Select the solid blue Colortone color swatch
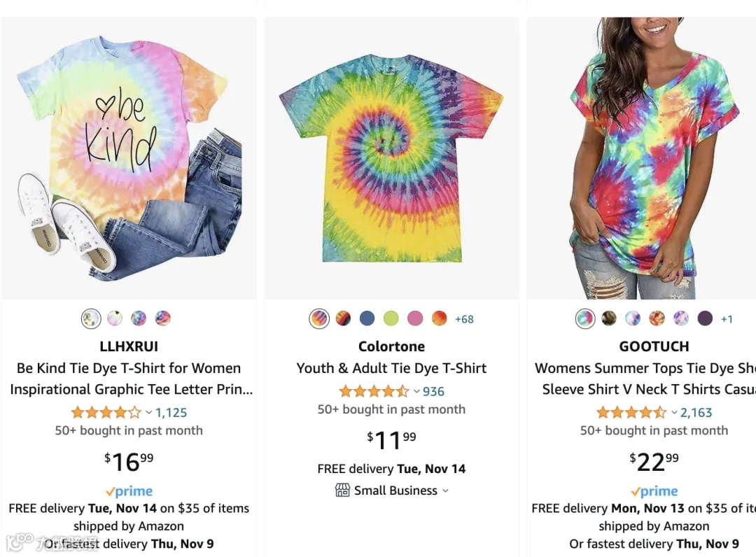The height and width of the screenshot is (557, 756). point(367,319)
